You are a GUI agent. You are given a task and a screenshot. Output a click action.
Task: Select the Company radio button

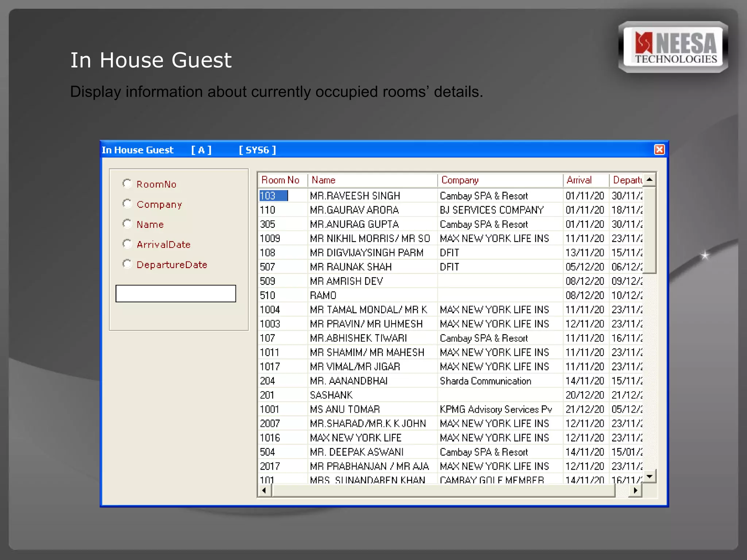tap(127, 203)
